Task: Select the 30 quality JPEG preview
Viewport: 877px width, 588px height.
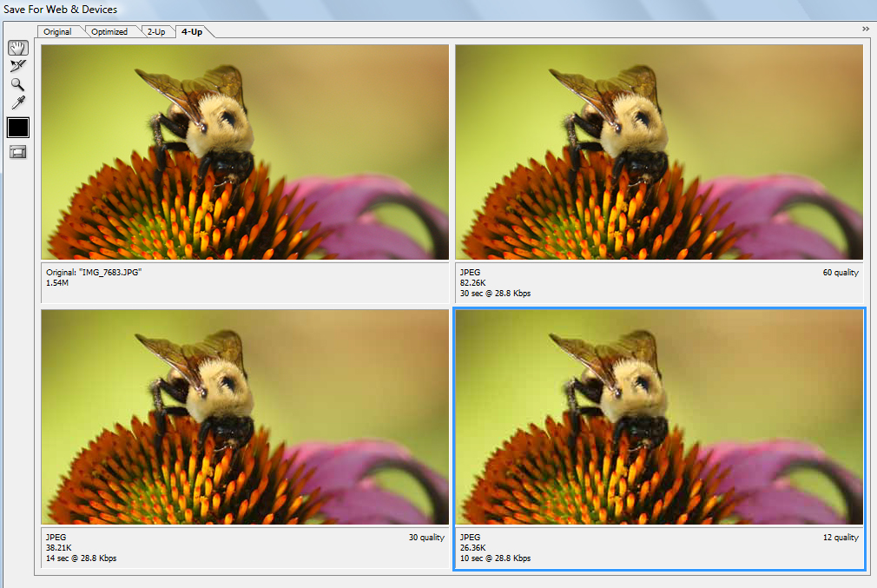Action: [245, 417]
